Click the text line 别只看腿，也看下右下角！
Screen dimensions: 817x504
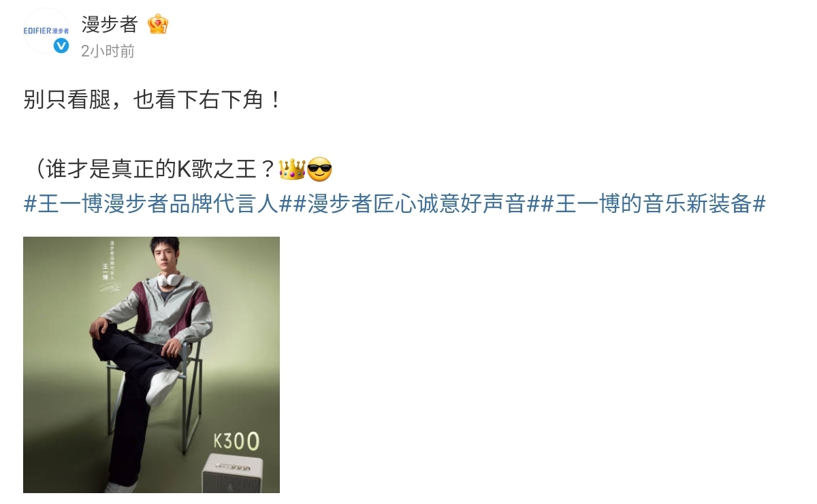153,101
